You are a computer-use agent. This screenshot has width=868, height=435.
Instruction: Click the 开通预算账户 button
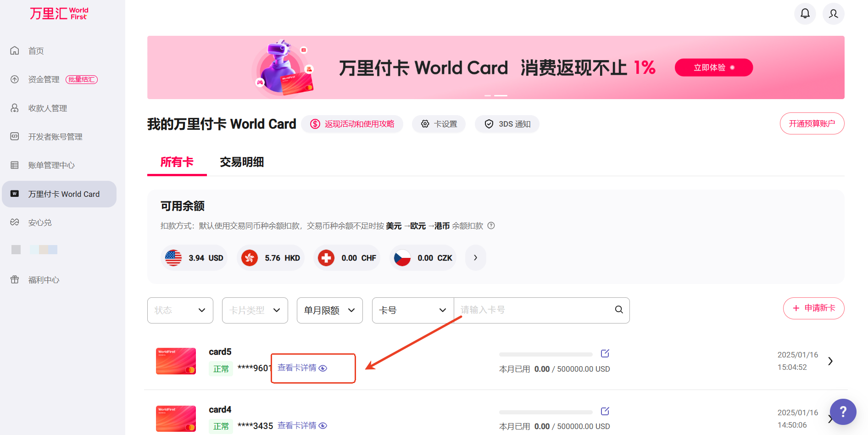click(812, 123)
